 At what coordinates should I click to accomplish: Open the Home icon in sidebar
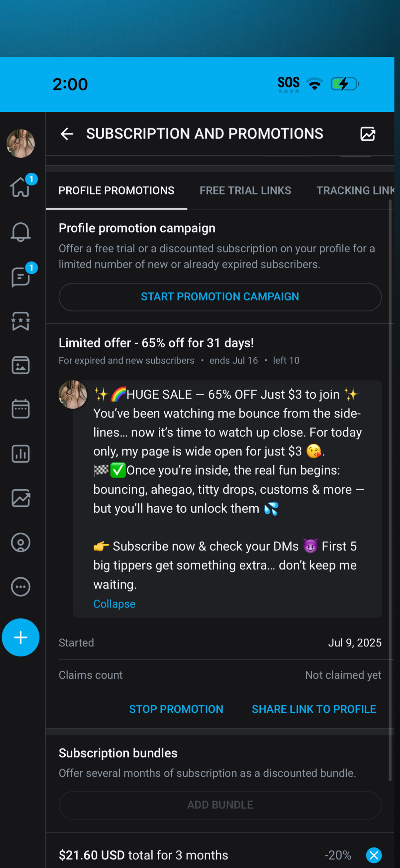(20, 187)
